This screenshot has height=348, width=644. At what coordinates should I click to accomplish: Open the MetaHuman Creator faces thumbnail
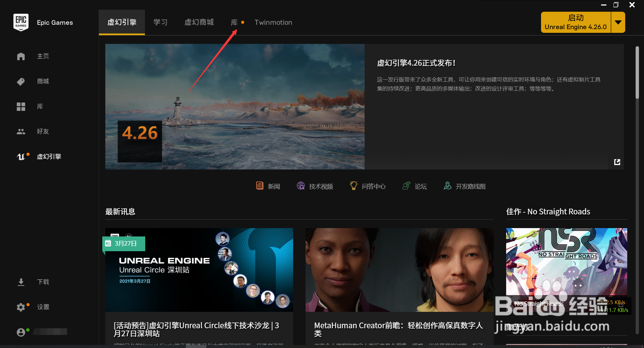[399, 270]
